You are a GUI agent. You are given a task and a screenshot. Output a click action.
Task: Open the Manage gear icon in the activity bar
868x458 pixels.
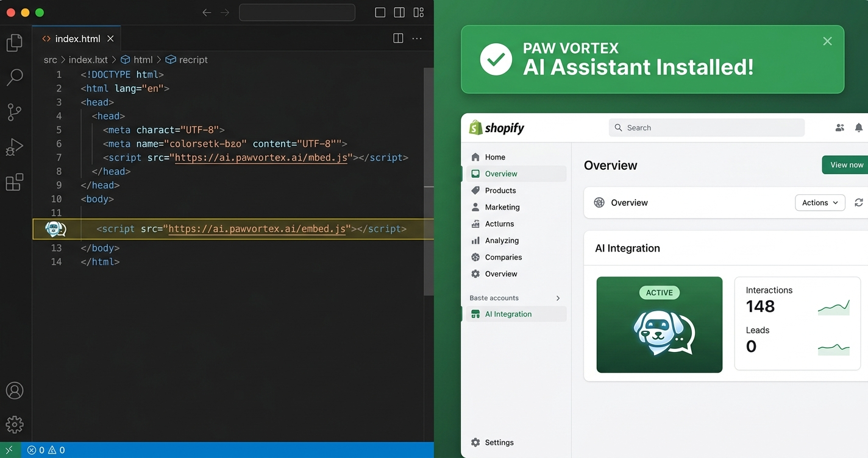(15, 425)
